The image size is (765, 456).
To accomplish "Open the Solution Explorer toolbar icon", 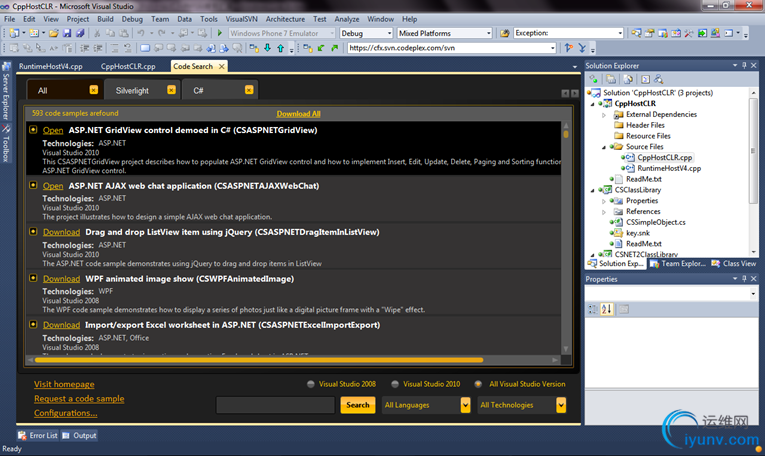I will (636, 33).
